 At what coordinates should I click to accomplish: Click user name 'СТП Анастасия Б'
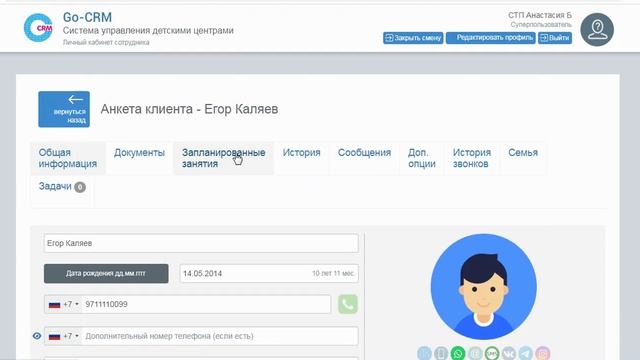click(540, 15)
